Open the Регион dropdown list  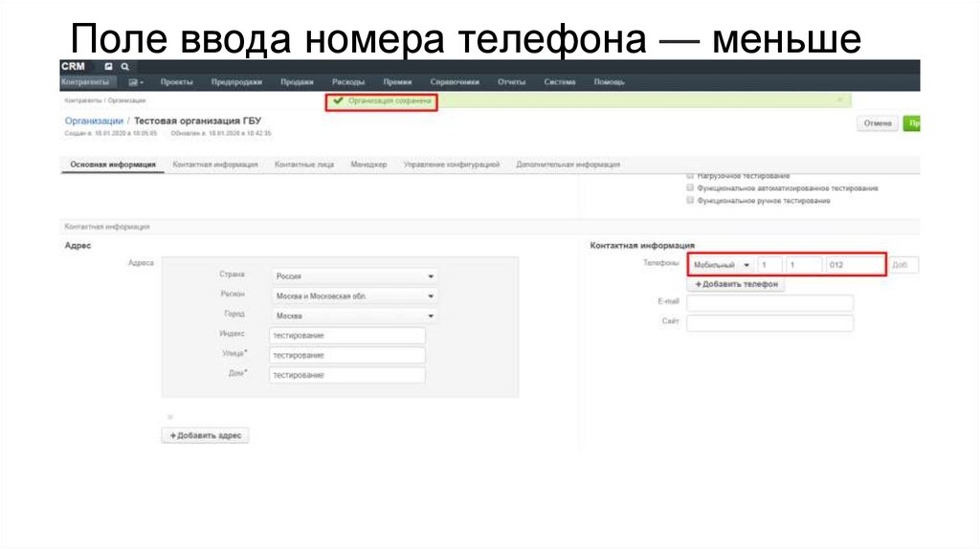tap(353, 296)
